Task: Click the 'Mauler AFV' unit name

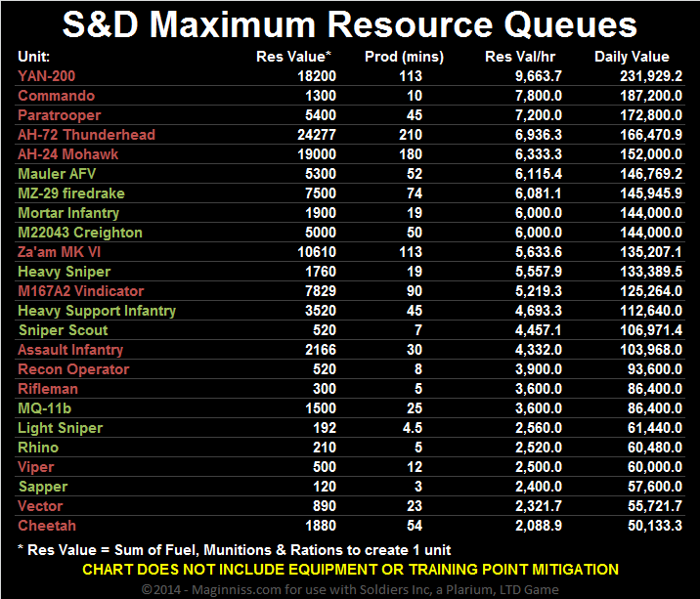Action: 57,174
